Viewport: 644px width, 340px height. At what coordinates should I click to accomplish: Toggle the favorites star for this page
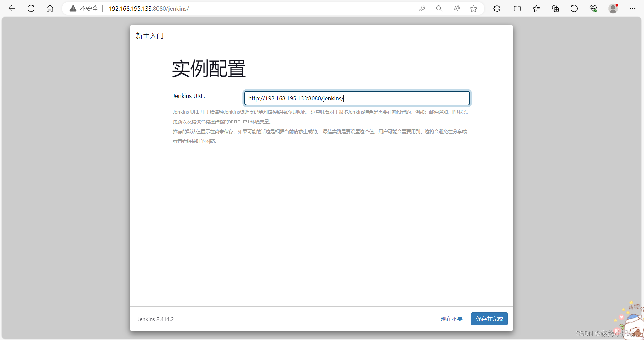(473, 8)
